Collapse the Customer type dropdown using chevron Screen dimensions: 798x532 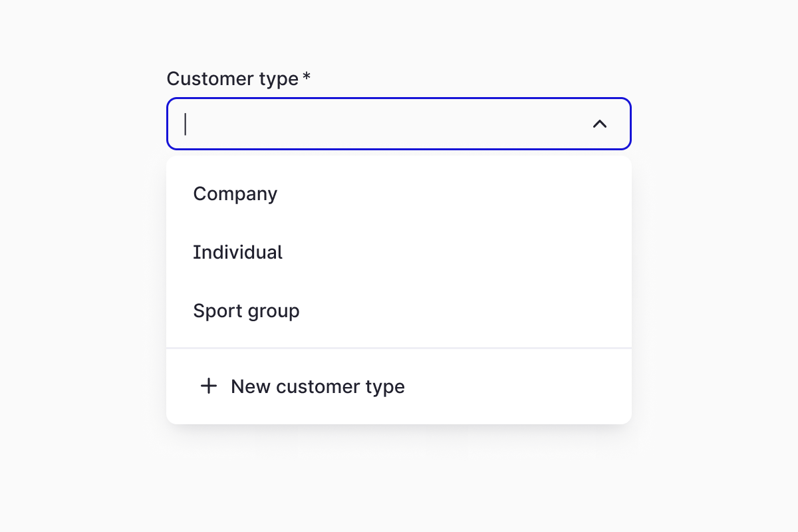click(599, 124)
